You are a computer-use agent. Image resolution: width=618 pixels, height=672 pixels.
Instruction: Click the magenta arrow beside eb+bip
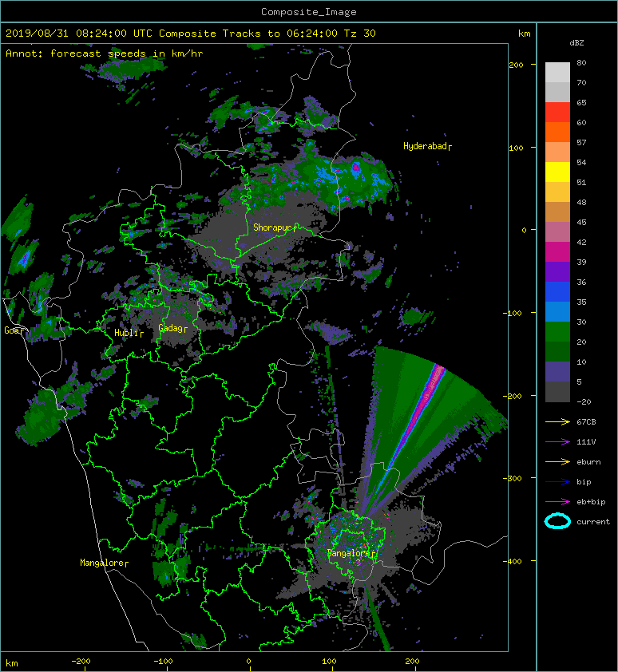[557, 501]
